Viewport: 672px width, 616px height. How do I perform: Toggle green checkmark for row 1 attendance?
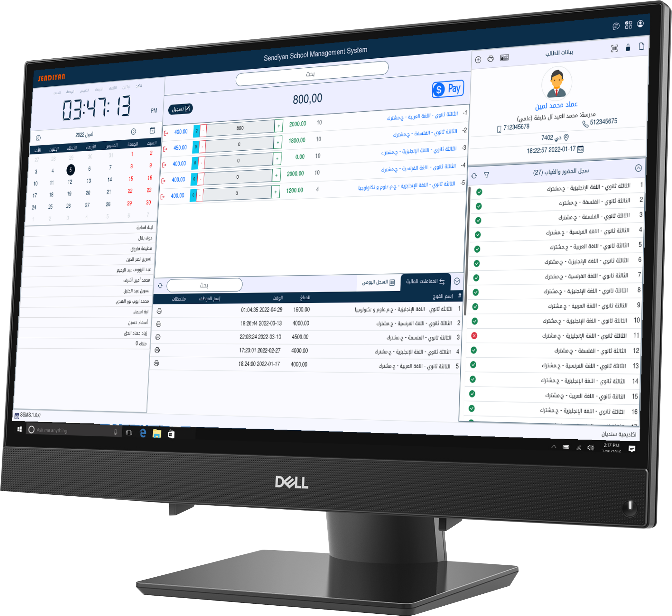[x=479, y=192]
